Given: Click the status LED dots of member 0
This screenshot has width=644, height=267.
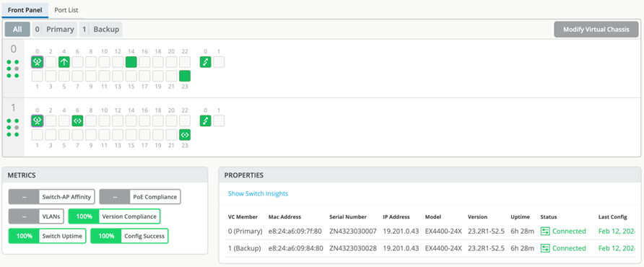Looking at the screenshot, I should tap(13, 69).
